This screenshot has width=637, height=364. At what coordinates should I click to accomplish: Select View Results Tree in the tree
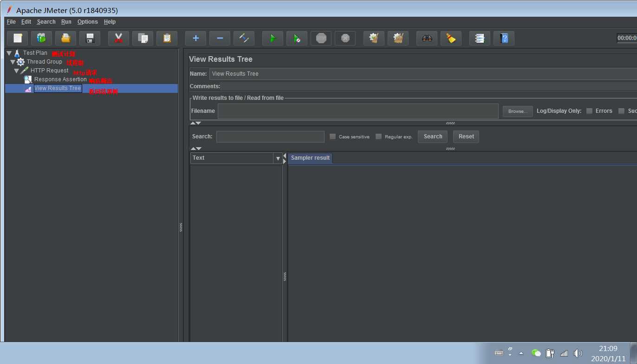click(x=58, y=88)
